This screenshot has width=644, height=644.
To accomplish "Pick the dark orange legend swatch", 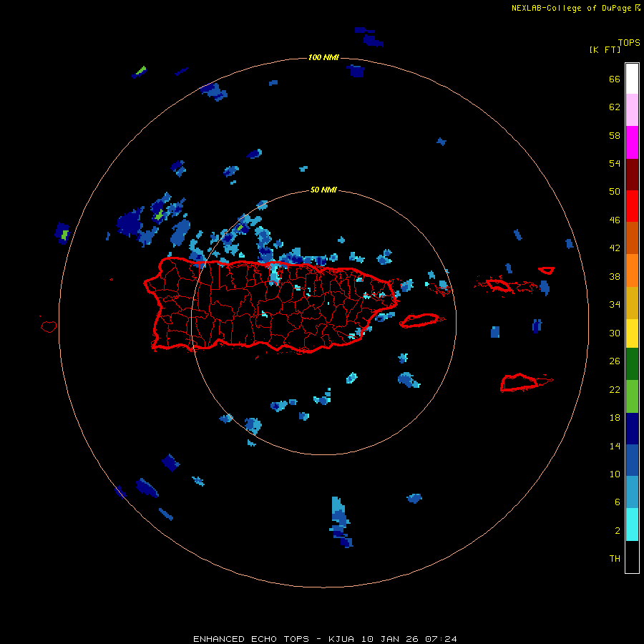I will pyautogui.click(x=632, y=238).
